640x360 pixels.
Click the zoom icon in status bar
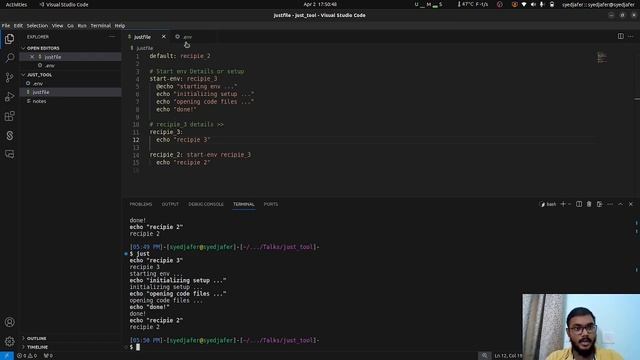click(484, 356)
